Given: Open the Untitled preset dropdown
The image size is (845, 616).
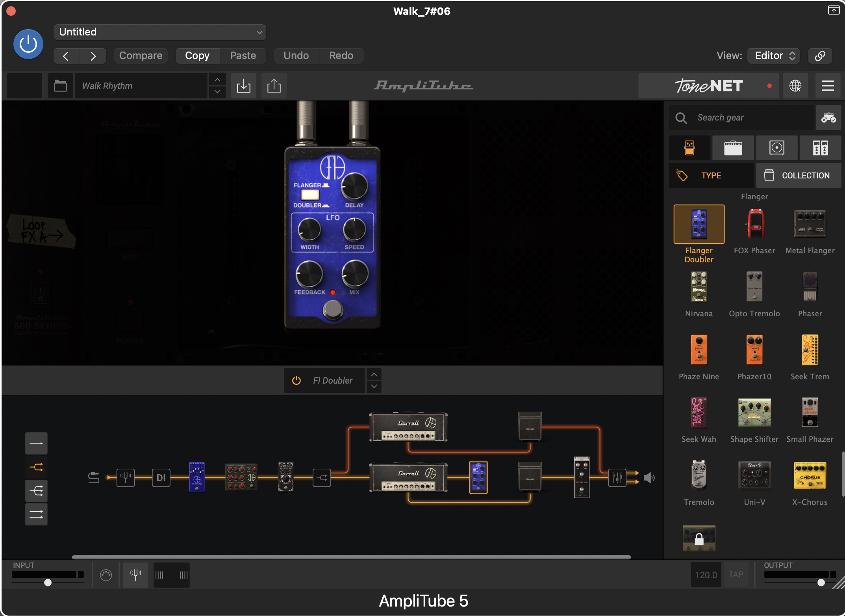Looking at the screenshot, I should tap(159, 32).
